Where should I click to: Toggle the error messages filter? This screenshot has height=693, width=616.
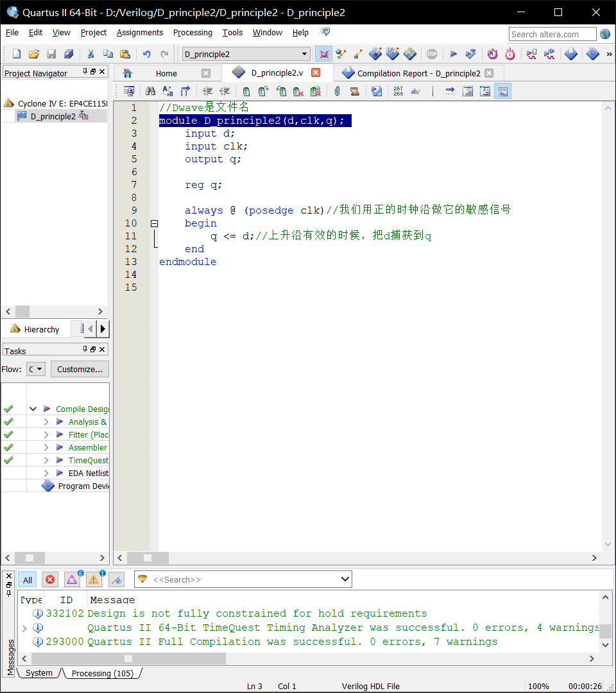(x=51, y=579)
